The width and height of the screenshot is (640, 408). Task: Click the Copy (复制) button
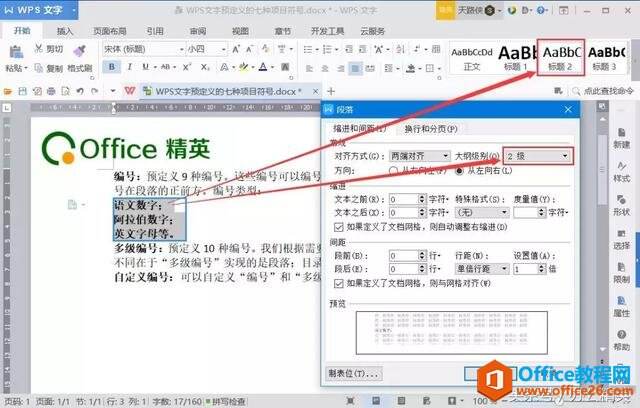tap(49, 68)
